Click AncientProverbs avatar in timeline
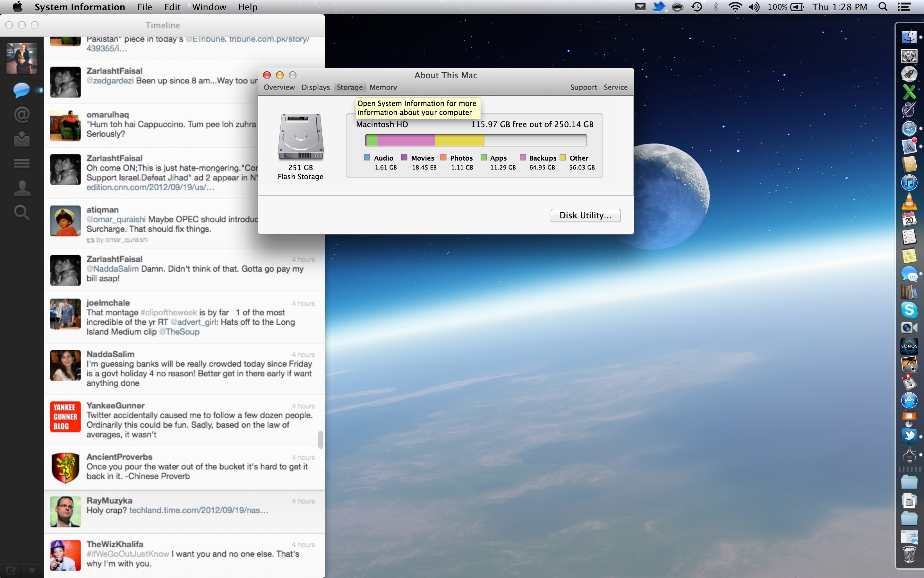Viewport: 924px width, 578px height. 65,468
